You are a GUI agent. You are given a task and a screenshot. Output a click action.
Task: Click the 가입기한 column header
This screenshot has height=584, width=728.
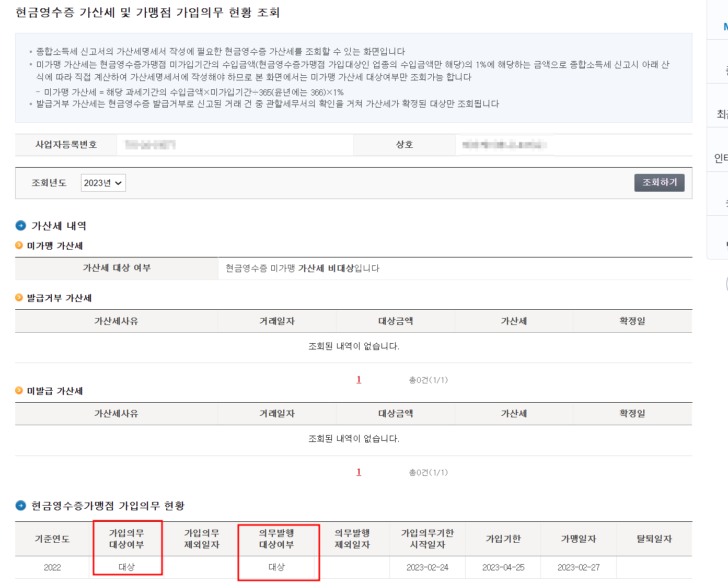[x=503, y=539]
